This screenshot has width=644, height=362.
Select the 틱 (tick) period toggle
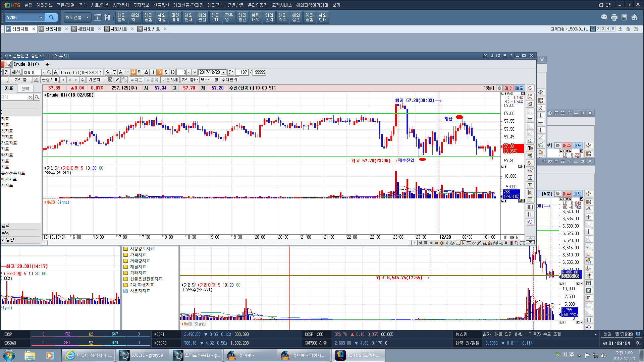coord(140,72)
